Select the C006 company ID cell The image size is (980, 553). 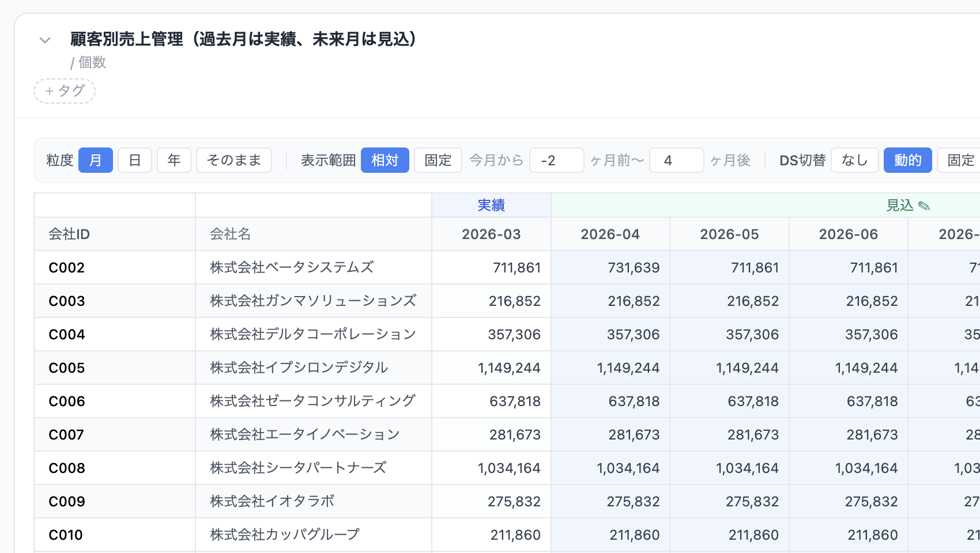pyautogui.click(x=115, y=401)
